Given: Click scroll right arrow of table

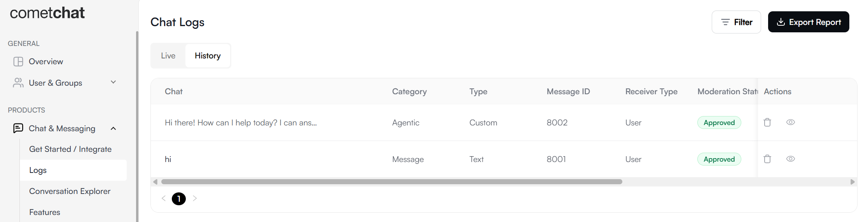Looking at the screenshot, I should 852,182.
